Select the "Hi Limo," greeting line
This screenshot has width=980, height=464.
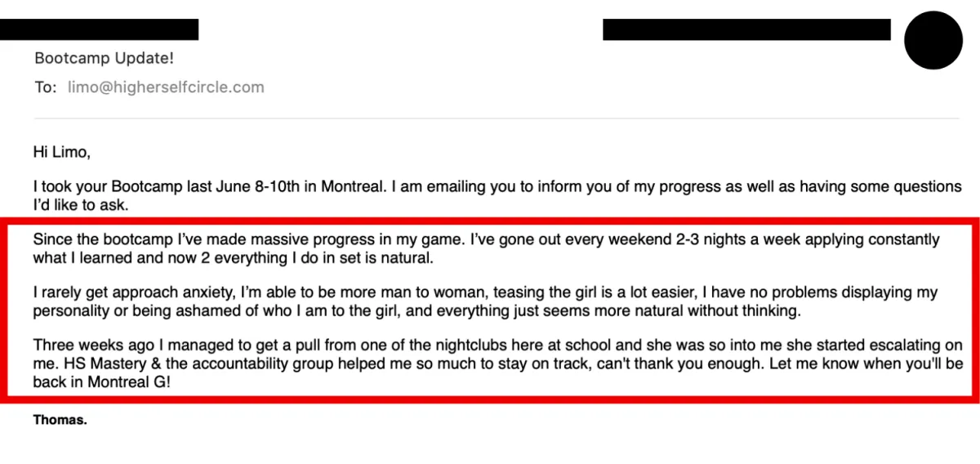(x=60, y=151)
